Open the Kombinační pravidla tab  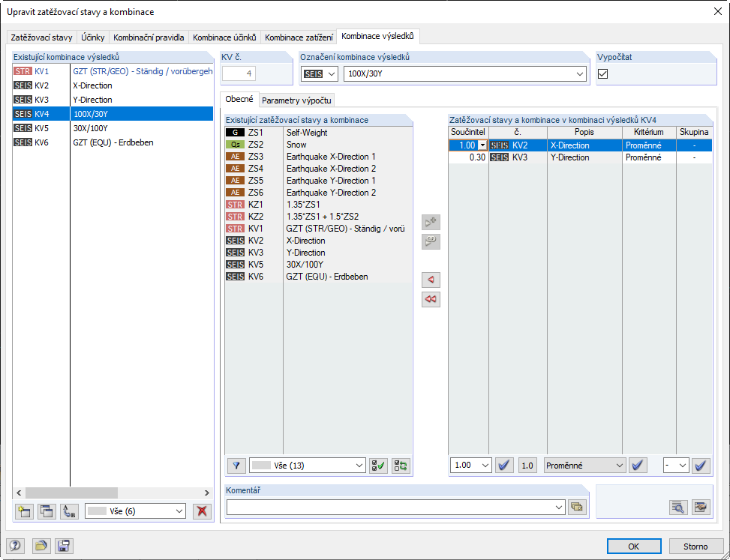point(149,37)
